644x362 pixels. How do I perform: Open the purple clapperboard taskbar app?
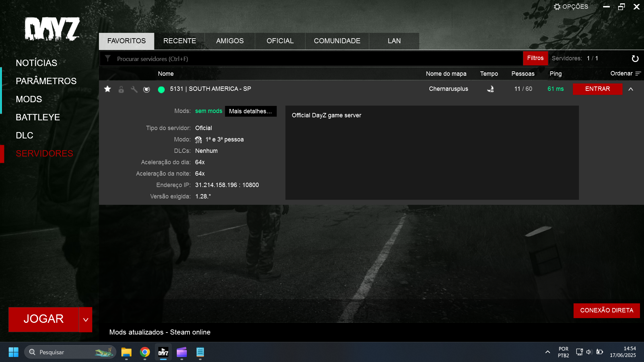tap(182, 352)
